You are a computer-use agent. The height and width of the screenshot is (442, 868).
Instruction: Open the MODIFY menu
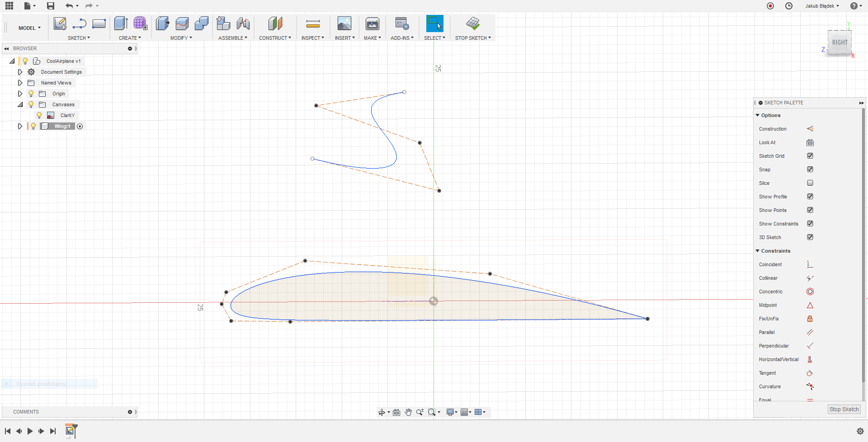click(x=181, y=38)
